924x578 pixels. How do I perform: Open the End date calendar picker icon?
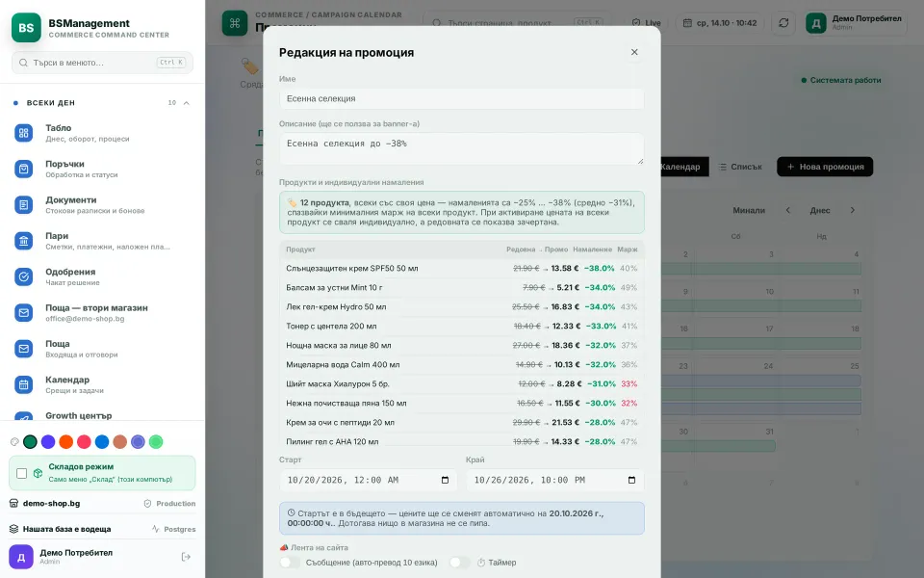(631, 480)
